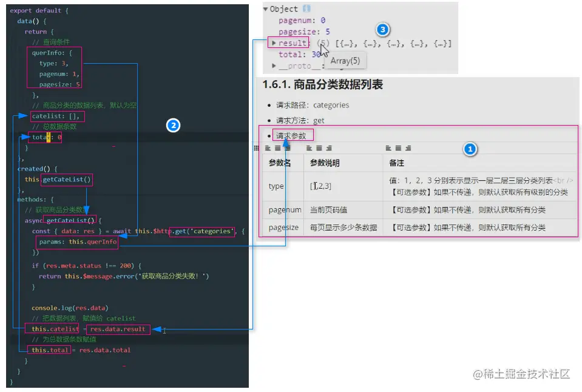
Task: Align left the 备注 table column
Action: (x=388, y=148)
